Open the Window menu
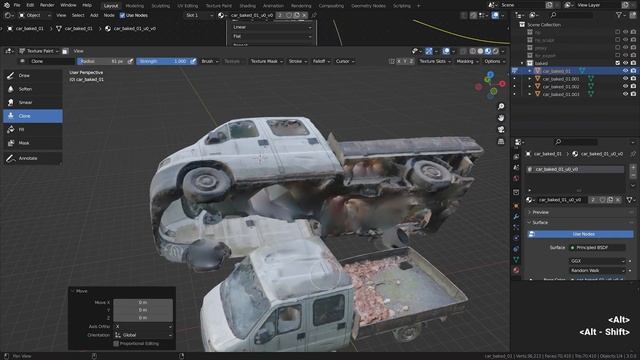640x360 pixels. [68, 5]
